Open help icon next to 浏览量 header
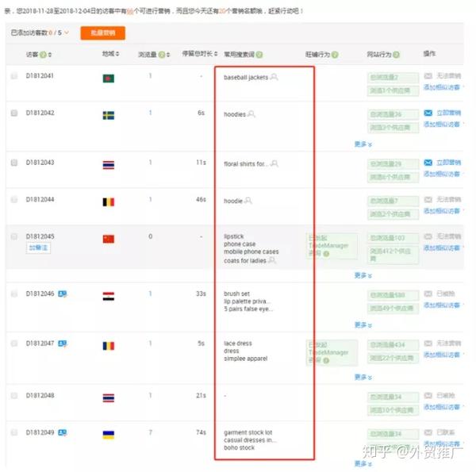This screenshot has height=472, width=476. pyautogui.click(x=162, y=55)
